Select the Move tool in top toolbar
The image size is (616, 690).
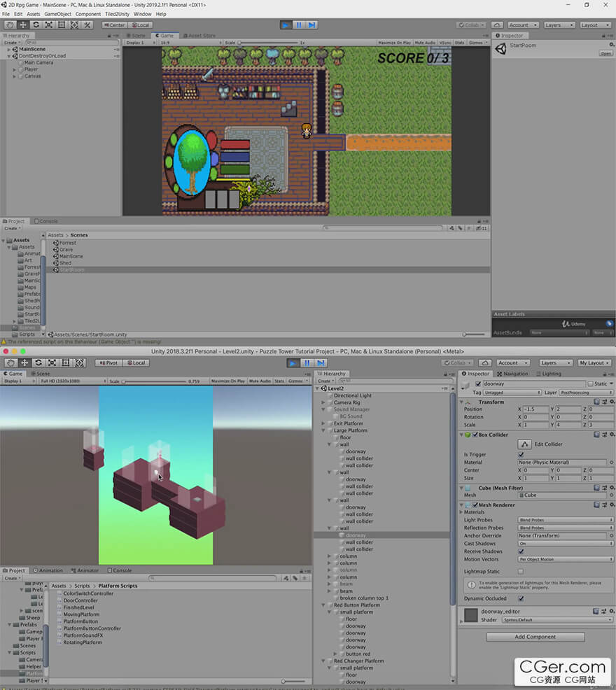point(23,25)
